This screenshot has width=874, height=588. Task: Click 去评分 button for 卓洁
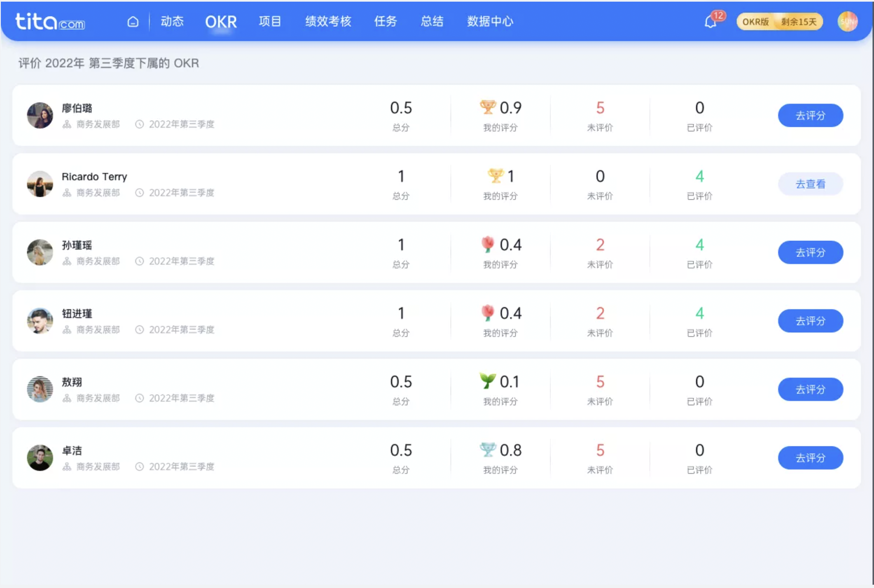point(810,457)
